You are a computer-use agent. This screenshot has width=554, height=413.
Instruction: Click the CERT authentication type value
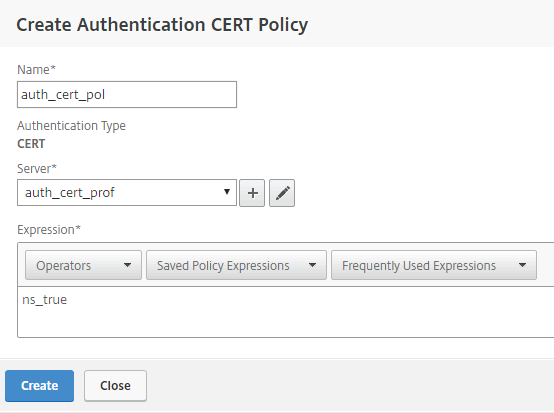[31, 144]
